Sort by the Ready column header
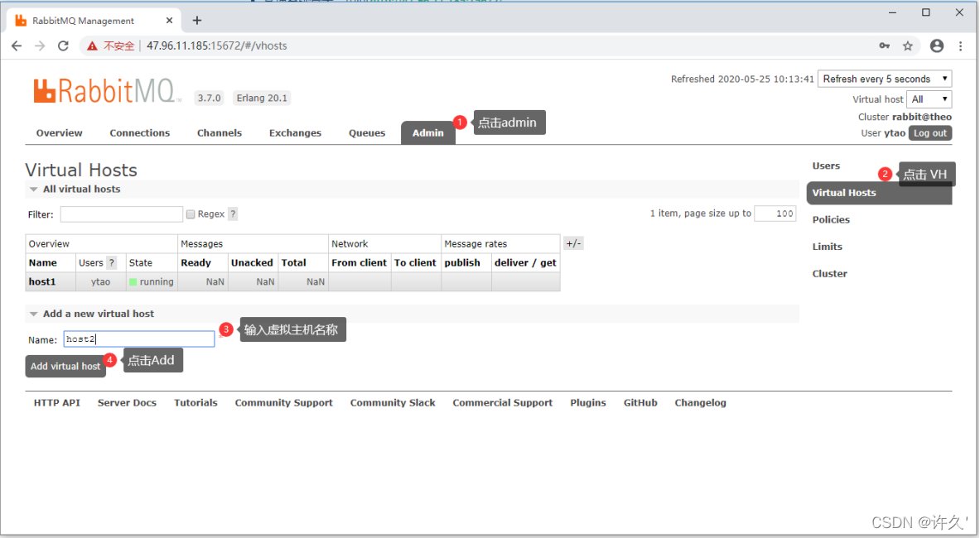The image size is (980, 538). [x=196, y=262]
